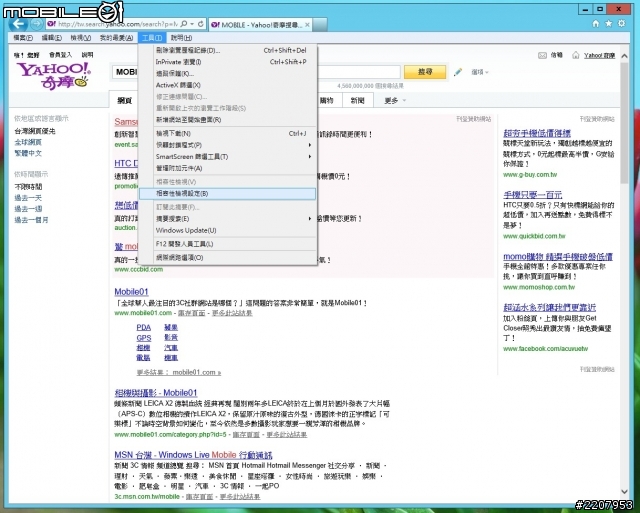Open the address bar autocomplete dropdown arrow

click(193, 24)
